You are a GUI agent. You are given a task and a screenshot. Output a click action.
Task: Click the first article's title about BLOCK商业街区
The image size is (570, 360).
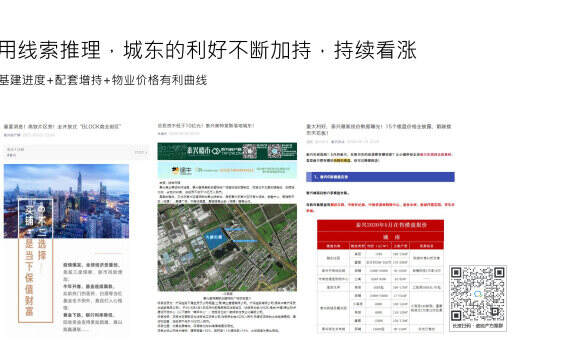pos(62,127)
